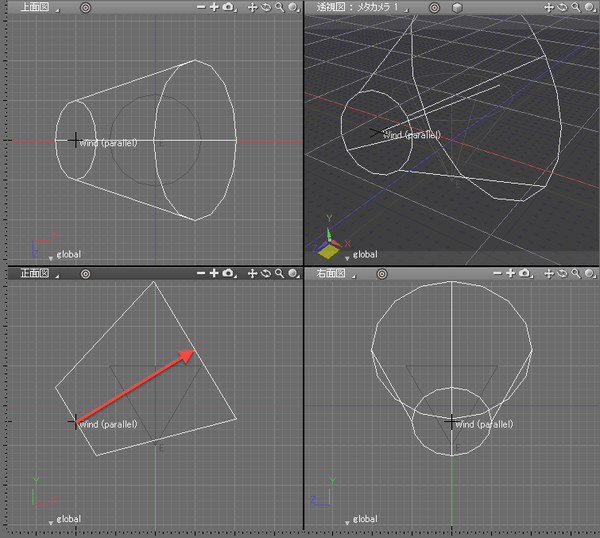Select the rotate tool in 透視図 view
The width and height of the screenshot is (600, 538).
pyautogui.click(x=562, y=8)
